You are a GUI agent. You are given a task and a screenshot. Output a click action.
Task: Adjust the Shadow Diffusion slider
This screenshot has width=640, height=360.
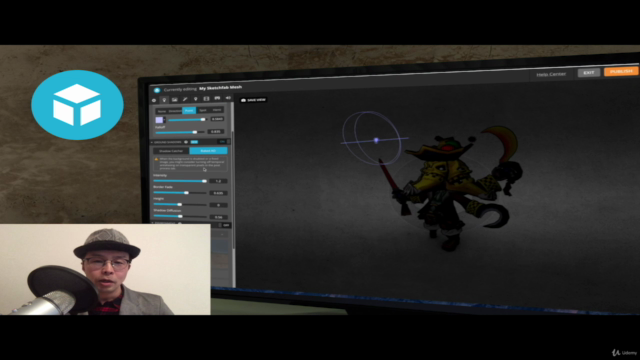(x=180, y=216)
